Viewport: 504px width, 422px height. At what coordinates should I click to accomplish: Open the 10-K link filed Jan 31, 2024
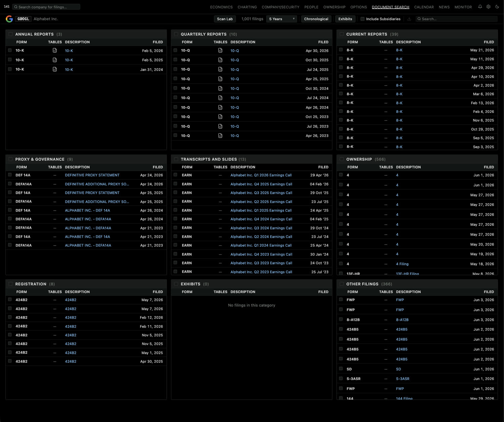69,70
